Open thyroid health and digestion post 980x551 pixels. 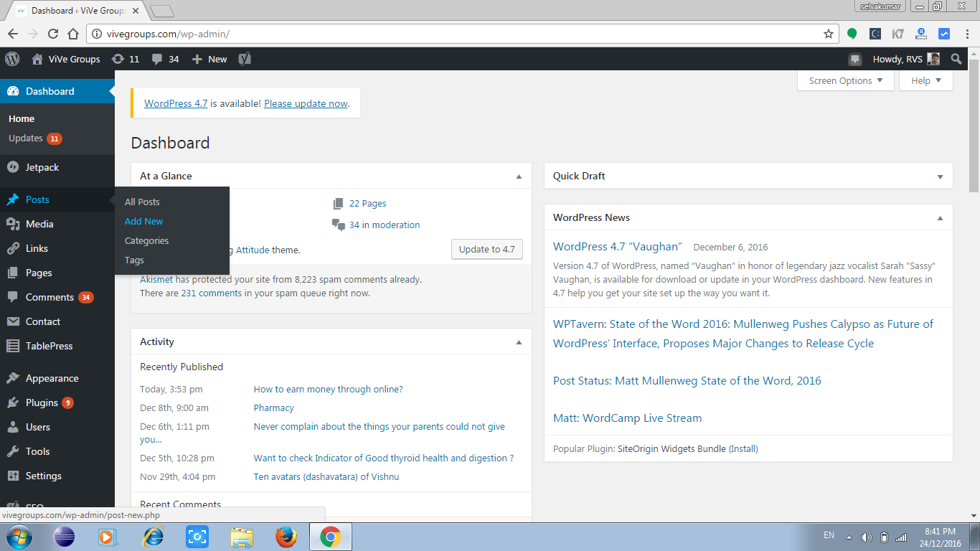pos(384,458)
